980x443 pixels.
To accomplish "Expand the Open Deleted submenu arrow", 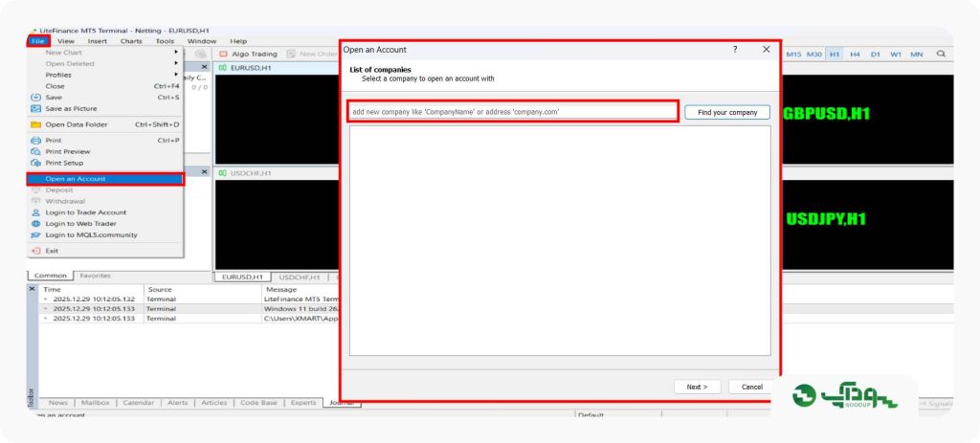I will [x=176, y=64].
